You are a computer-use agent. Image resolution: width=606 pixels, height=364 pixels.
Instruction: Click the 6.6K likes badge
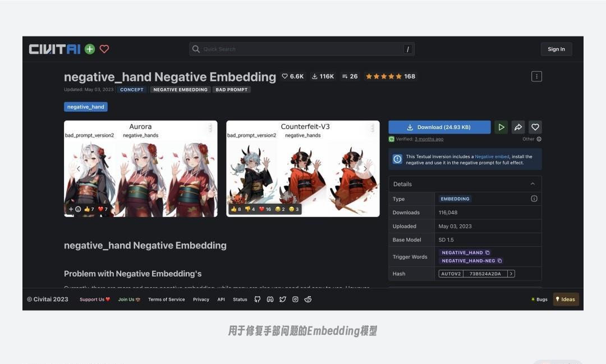[x=292, y=76]
